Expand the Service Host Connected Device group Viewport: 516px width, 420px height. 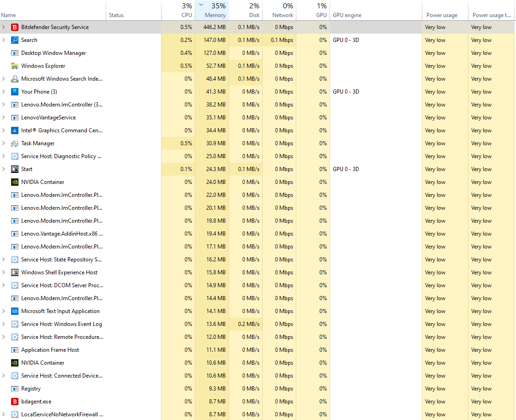[x=4, y=376]
